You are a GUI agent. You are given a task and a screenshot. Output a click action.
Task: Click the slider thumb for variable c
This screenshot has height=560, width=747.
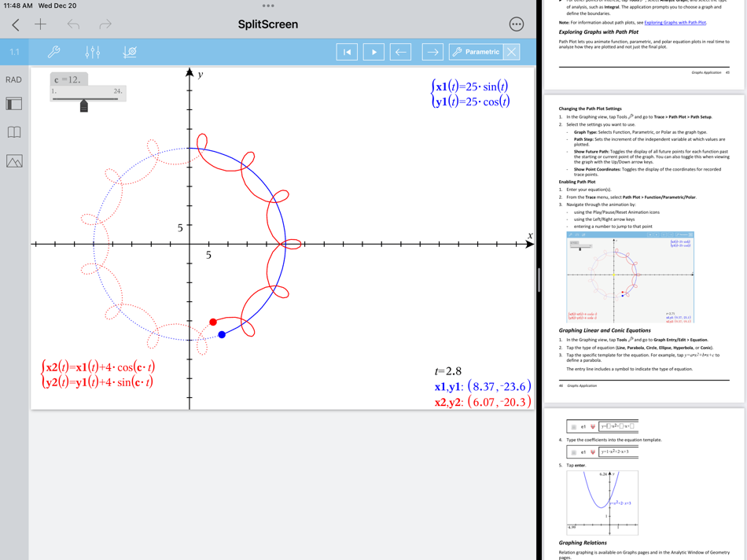point(84,105)
